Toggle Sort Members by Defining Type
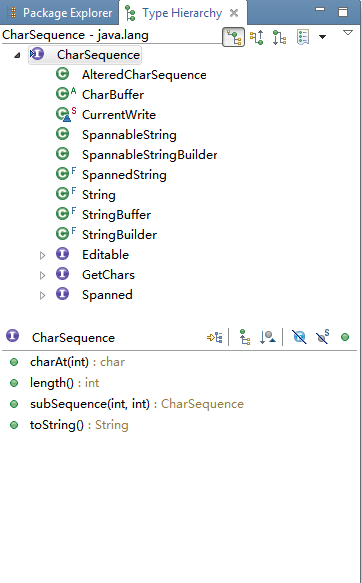The height and width of the screenshot is (583, 362). point(268,337)
